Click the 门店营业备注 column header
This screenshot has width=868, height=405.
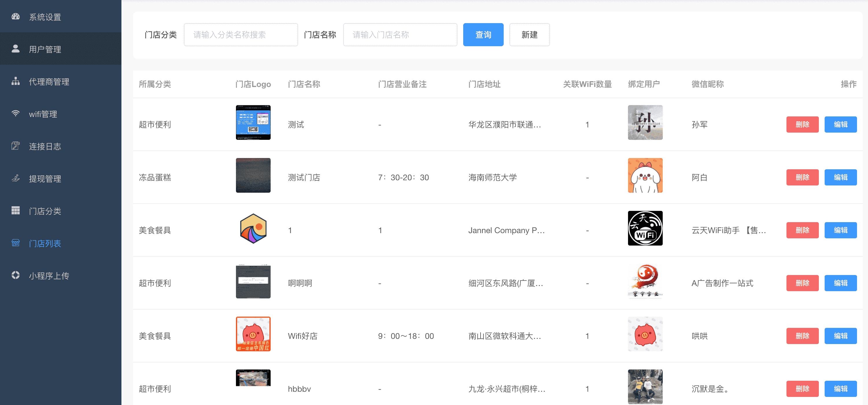click(402, 84)
